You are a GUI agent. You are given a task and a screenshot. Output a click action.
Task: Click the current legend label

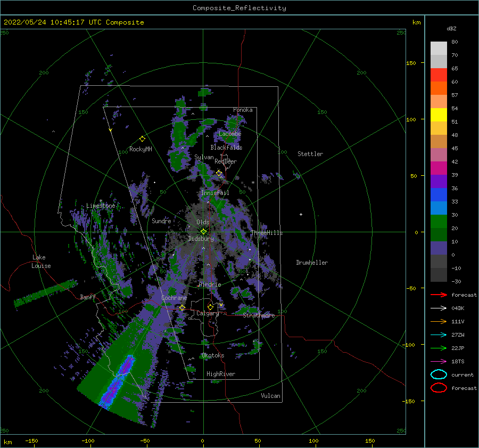pyautogui.click(x=463, y=375)
